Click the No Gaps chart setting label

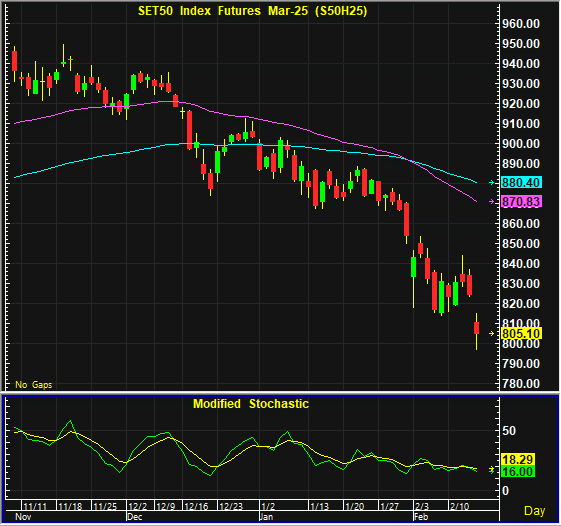pyautogui.click(x=34, y=385)
